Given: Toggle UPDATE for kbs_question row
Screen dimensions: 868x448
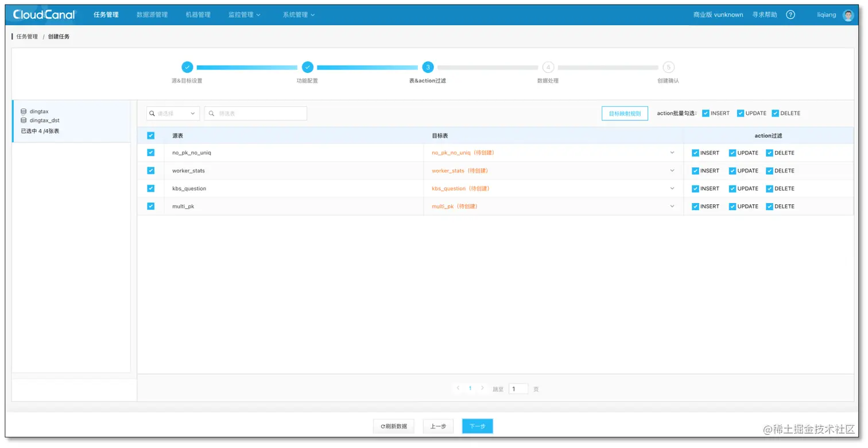Looking at the screenshot, I should point(733,189).
